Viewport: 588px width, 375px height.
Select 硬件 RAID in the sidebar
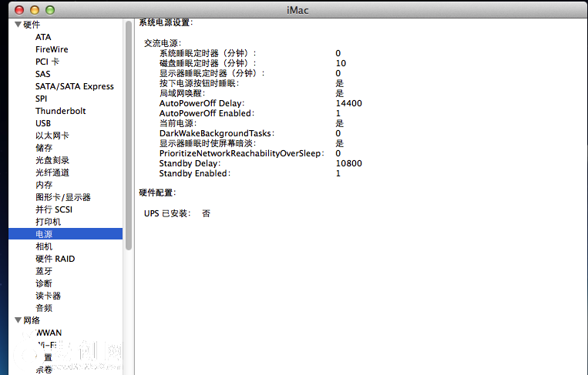pos(55,259)
